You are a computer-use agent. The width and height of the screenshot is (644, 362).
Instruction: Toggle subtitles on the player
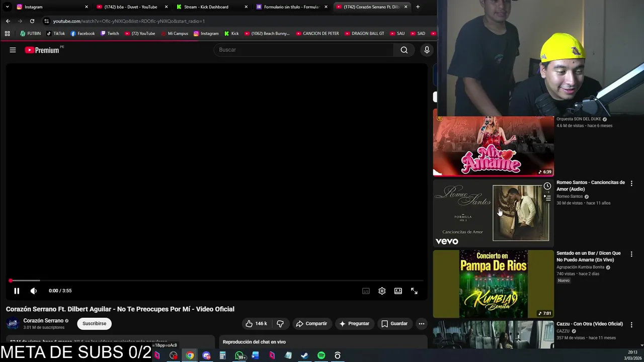[x=366, y=291]
